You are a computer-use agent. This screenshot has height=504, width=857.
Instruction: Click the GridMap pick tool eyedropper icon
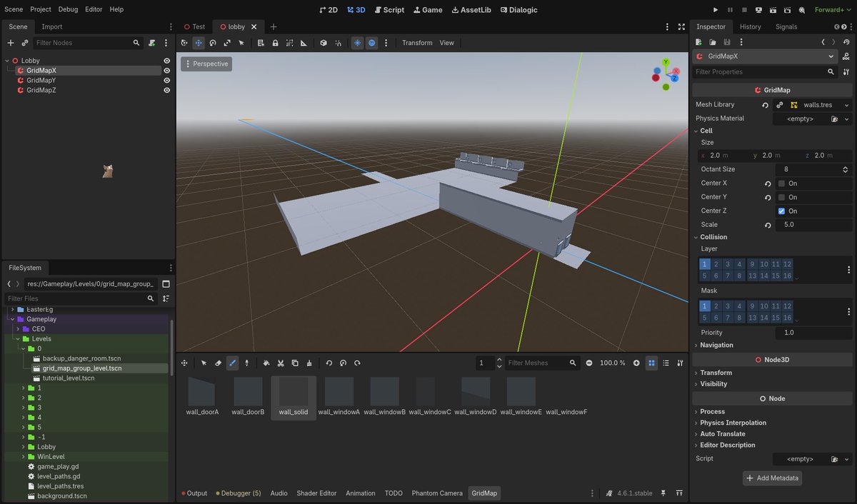coord(246,363)
